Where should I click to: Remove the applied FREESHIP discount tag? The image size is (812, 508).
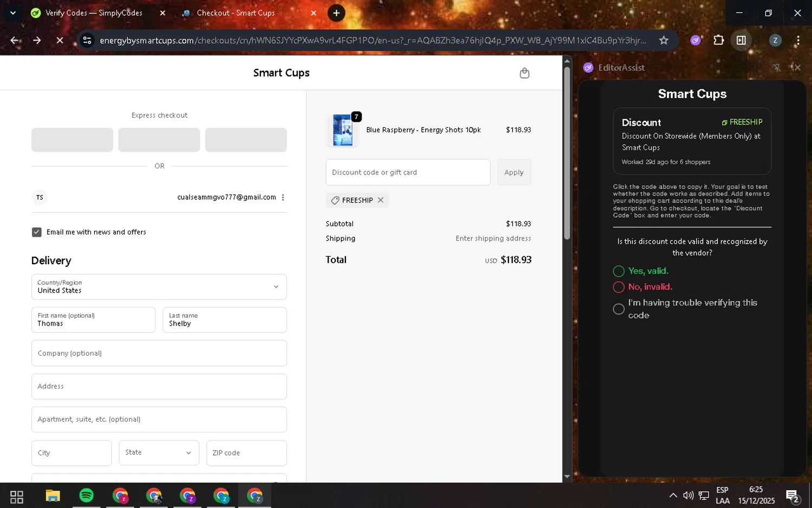[x=381, y=200]
